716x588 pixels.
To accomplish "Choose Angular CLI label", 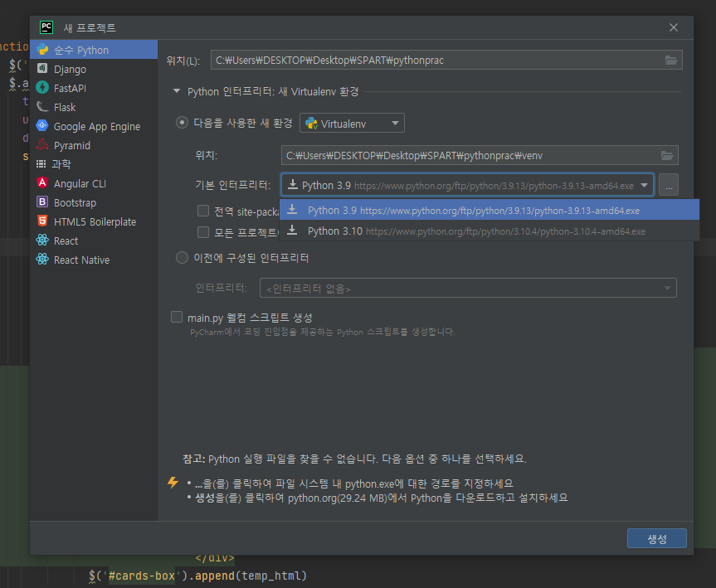I will pos(80,183).
